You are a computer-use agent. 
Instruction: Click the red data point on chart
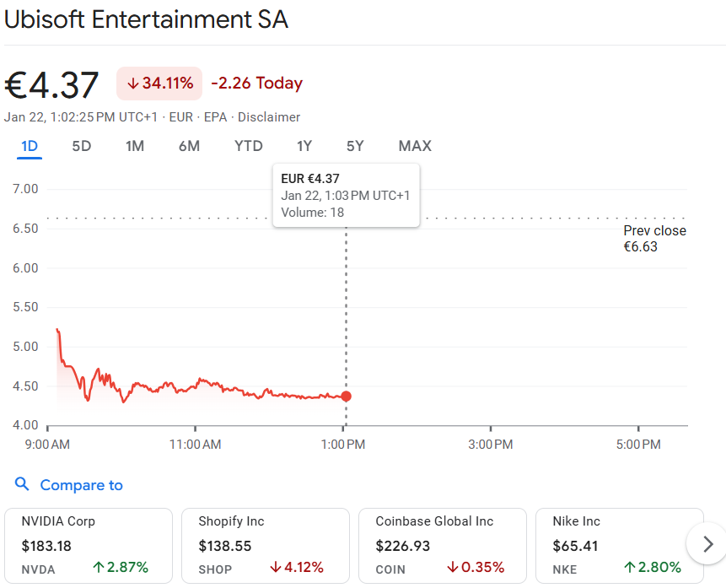coord(346,396)
